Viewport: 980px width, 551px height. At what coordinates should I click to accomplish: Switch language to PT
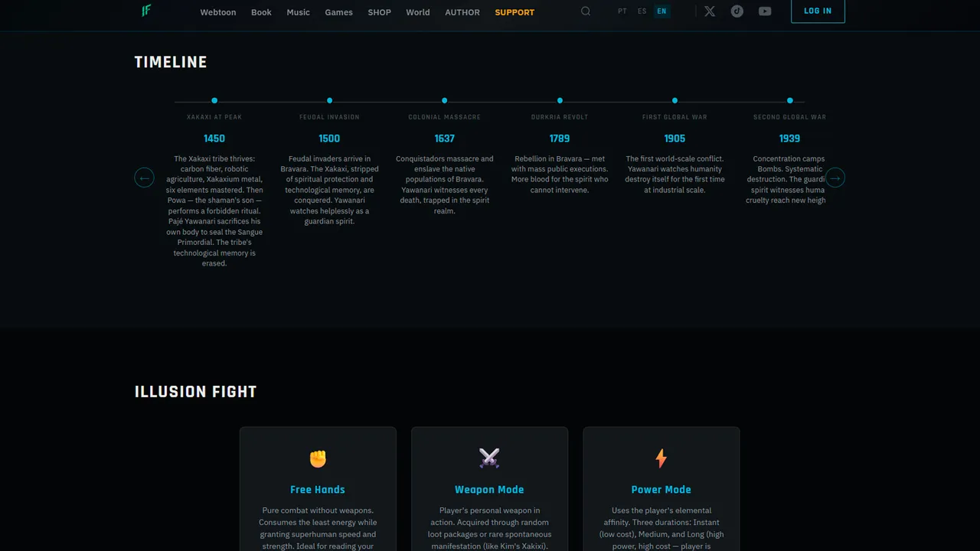(622, 11)
